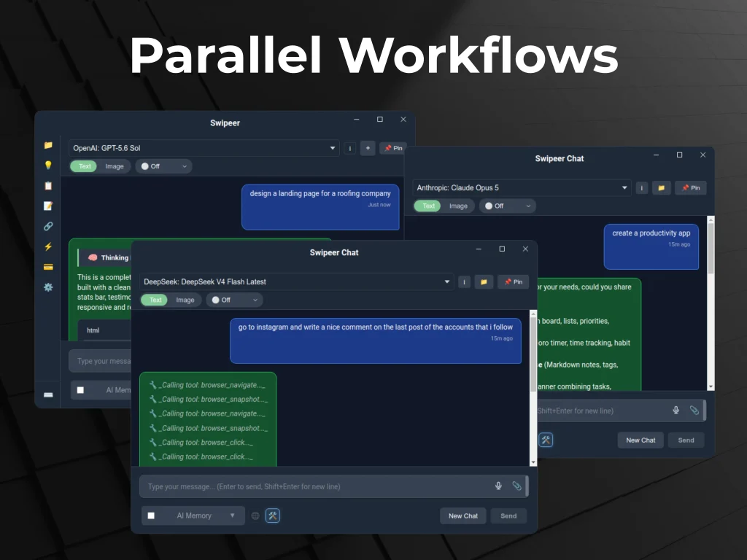Select Text mode in the Swipeer window
This screenshot has width=747, height=560.
coord(85,166)
